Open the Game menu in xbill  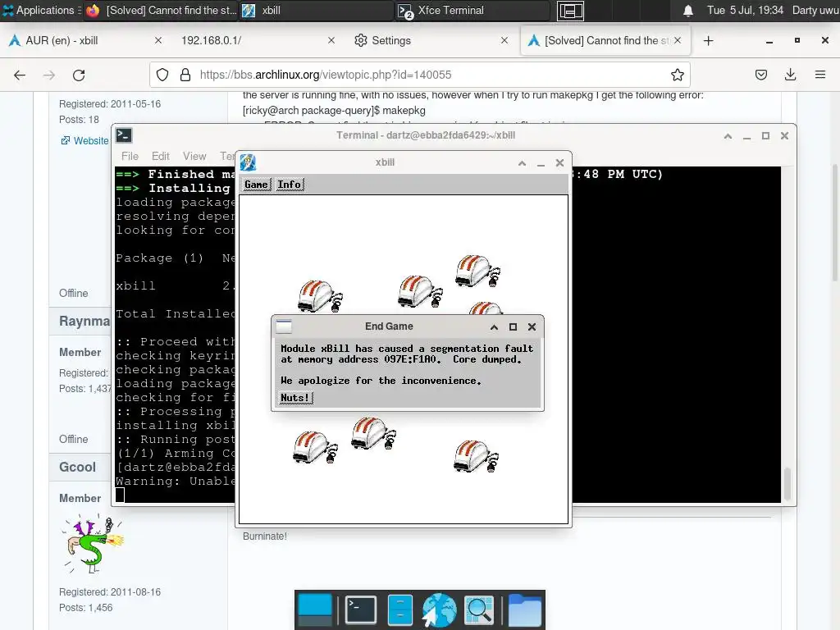pos(257,185)
